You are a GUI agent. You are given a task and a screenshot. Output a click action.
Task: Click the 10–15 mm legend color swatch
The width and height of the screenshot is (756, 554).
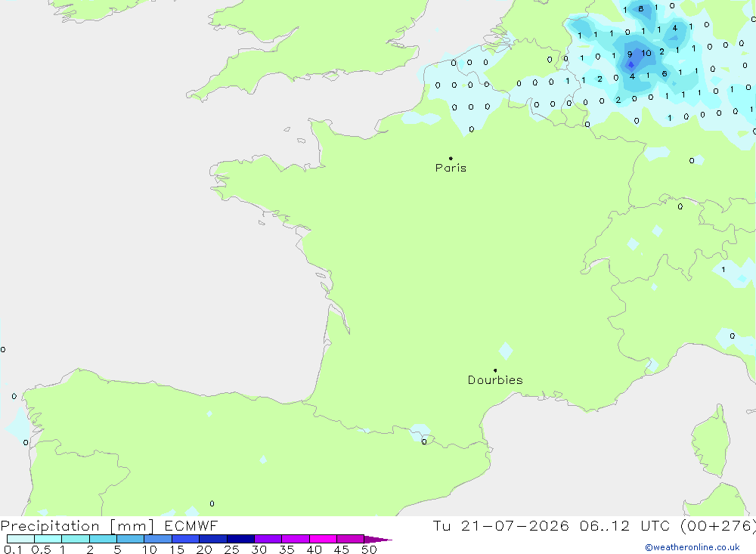[158, 539]
